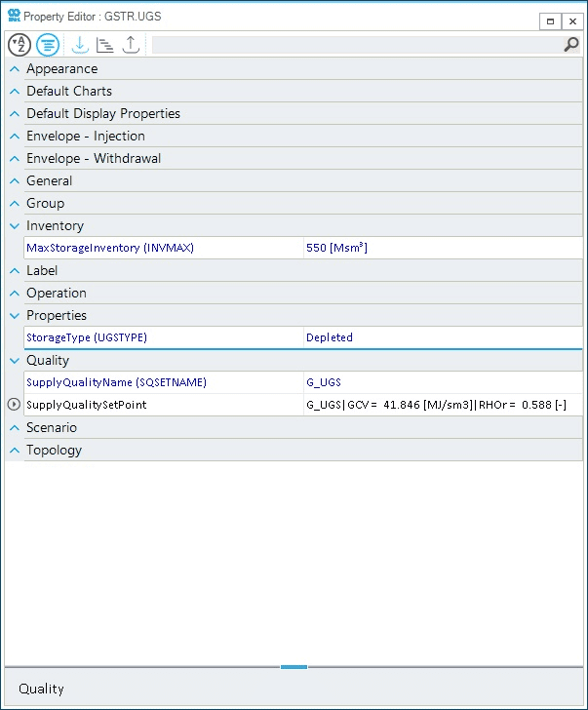
Task: Expand the Group category chevron
Action: [x=15, y=203]
